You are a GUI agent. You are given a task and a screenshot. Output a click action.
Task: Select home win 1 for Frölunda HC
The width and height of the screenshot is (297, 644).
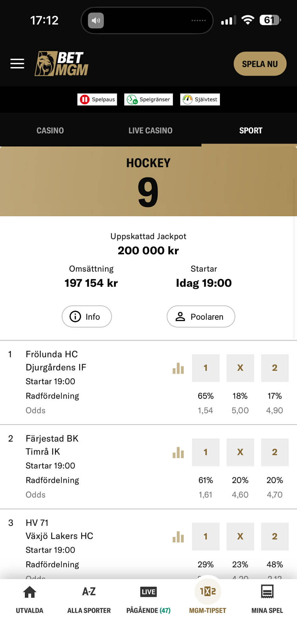206,368
